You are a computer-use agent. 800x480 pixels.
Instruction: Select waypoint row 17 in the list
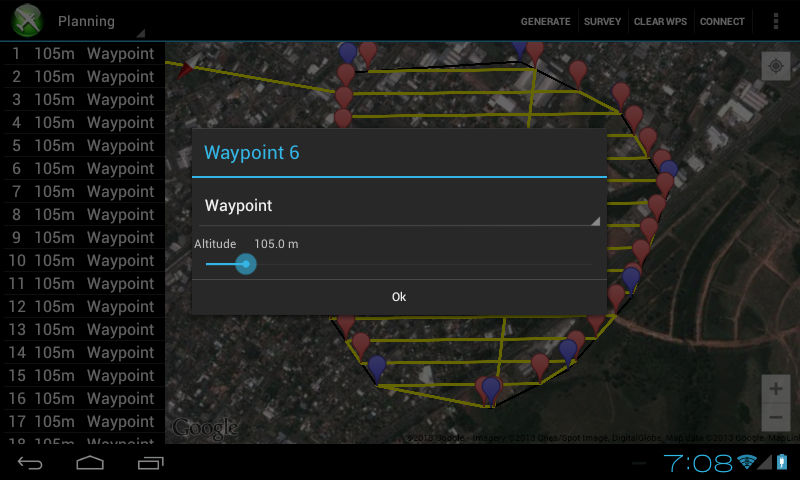[84, 421]
